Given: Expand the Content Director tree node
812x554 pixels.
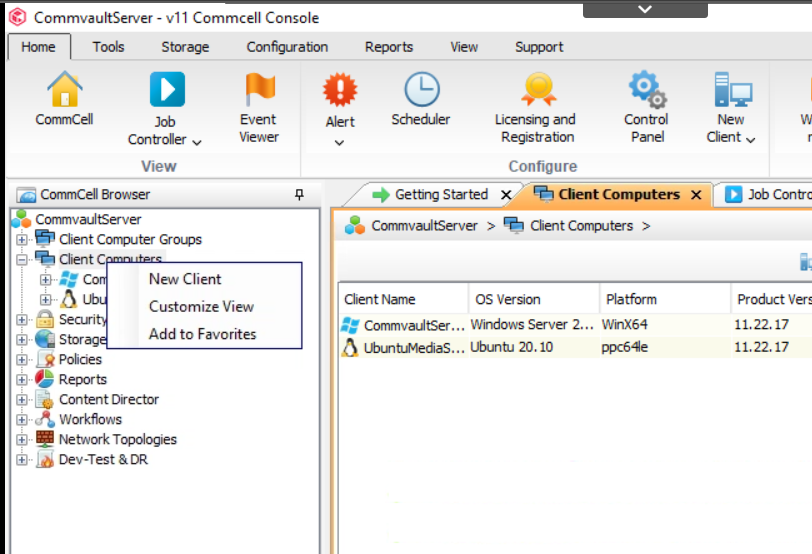Looking at the screenshot, I should point(22,400).
